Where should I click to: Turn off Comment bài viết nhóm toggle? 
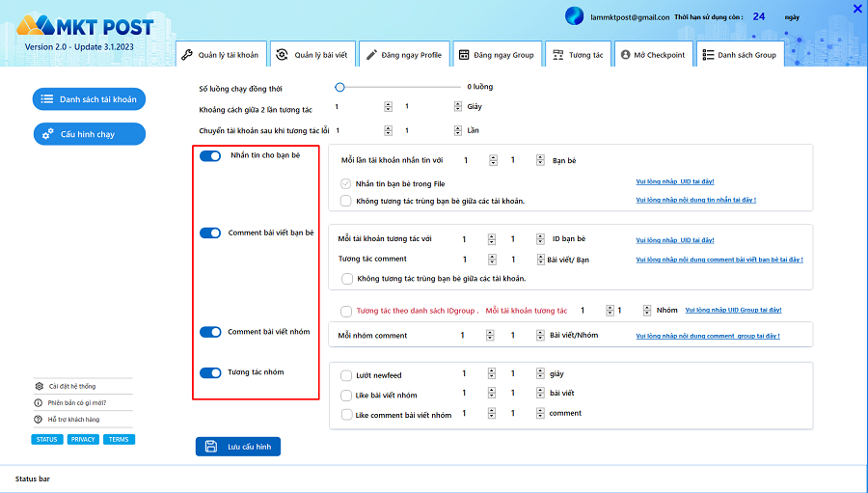(x=210, y=332)
